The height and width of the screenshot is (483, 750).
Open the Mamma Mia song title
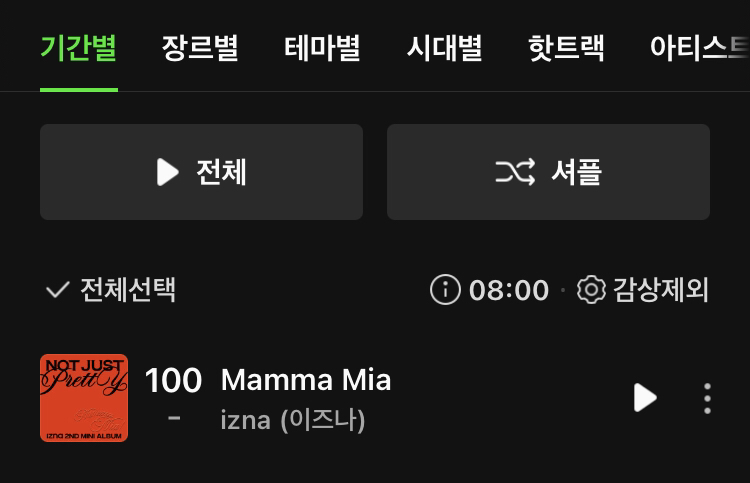pos(306,380)
